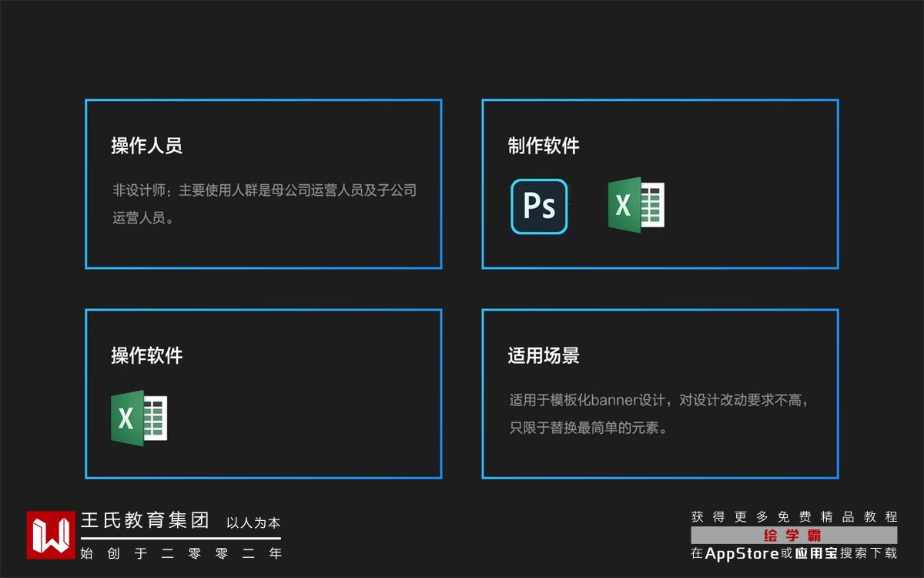This screenshot has width=924, height=578.
Task: Click the red 王氏教育集团 logo icon
Action: coord(51,535)
